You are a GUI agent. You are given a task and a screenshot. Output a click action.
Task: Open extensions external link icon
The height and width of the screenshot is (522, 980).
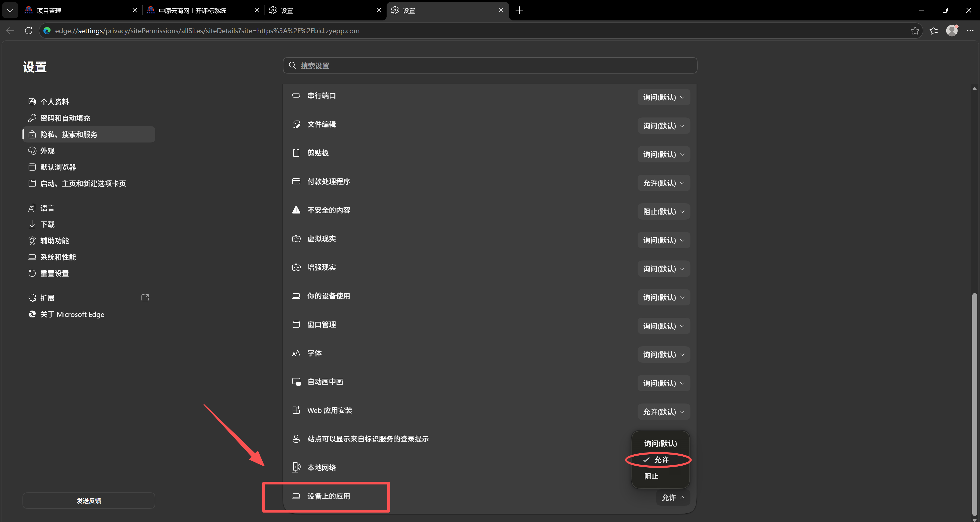145,298
